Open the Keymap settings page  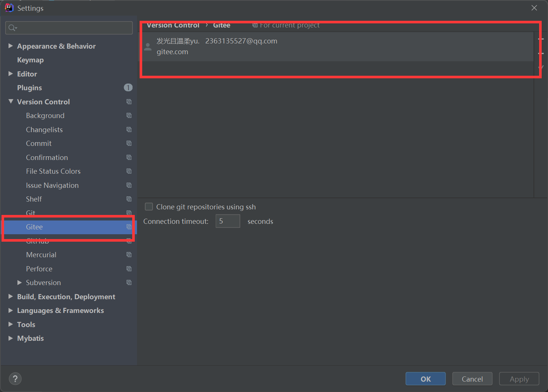pyautogui.click(x=30, y=60)
